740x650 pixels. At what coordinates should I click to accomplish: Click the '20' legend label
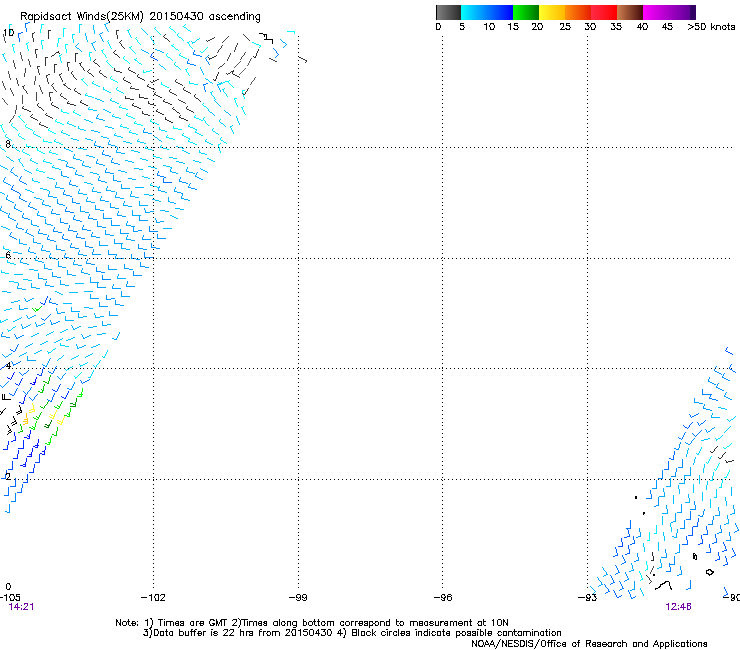pos(537,26)
